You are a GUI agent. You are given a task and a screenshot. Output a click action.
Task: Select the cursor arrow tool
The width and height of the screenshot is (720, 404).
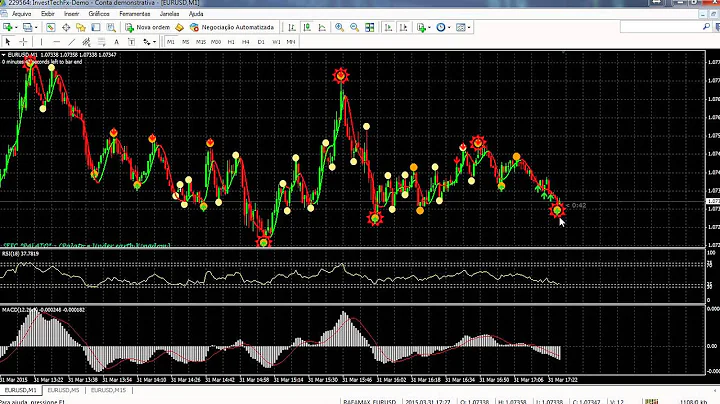[8, 42]
